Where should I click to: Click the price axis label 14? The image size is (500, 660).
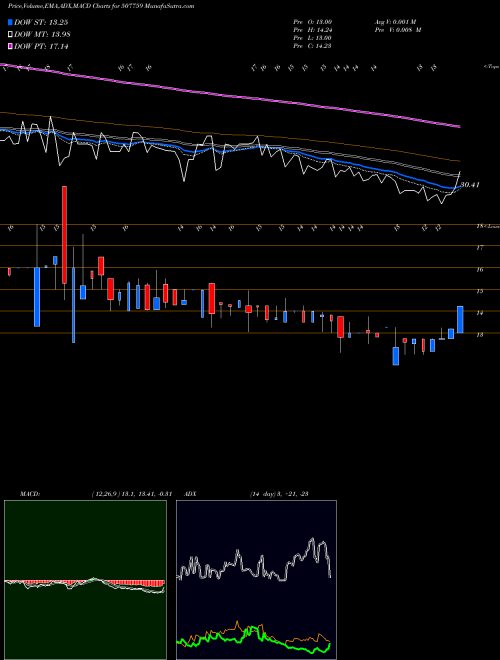pyautogui.click(x=479, y=313)
